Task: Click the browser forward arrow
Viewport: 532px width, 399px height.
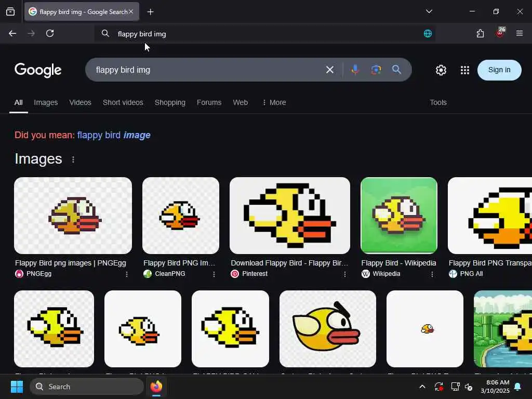Action: click(31, 33)
